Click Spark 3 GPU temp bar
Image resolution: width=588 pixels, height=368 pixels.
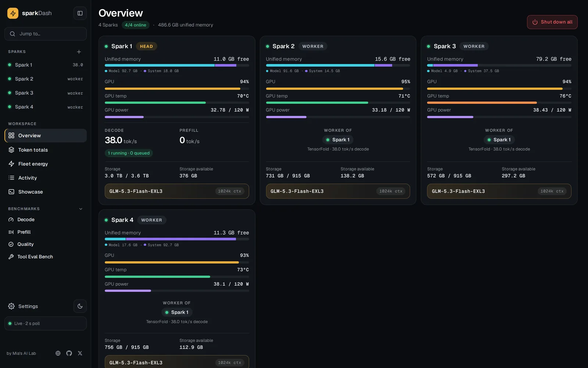point(499,103)
